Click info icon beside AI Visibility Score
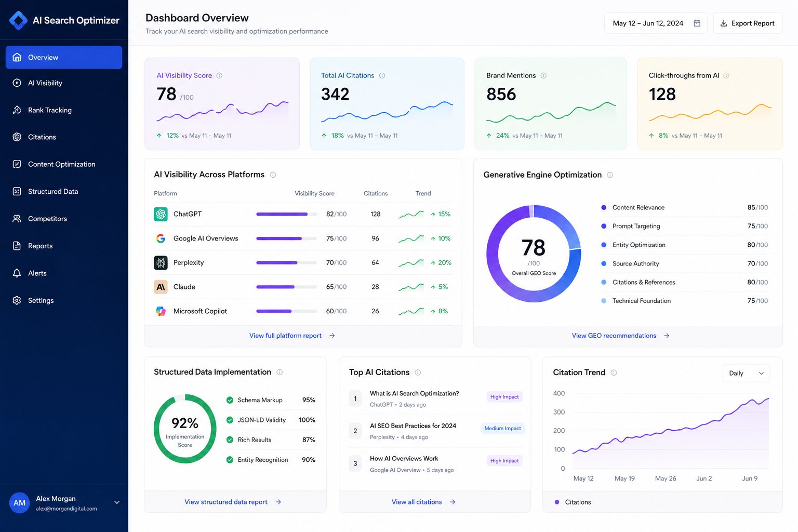 219,75
